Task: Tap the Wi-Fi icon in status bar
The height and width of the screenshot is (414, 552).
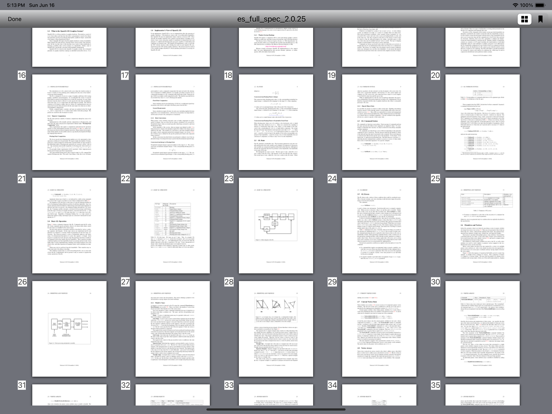Action: click(x=515, y=5)
